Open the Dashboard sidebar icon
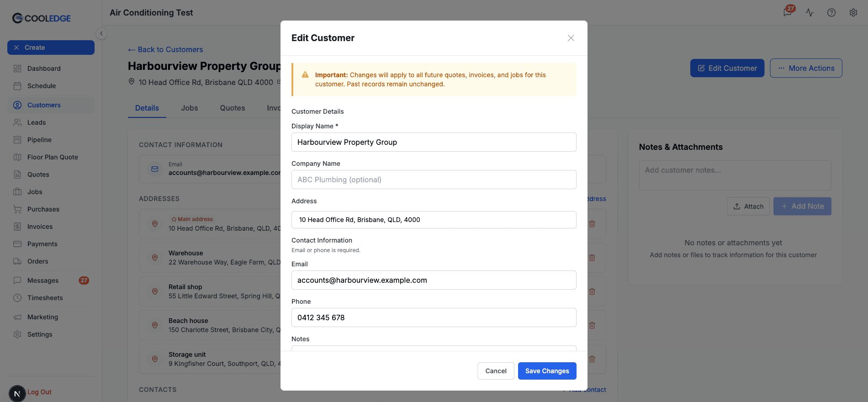The image size is (868, 402). (17, 69)
